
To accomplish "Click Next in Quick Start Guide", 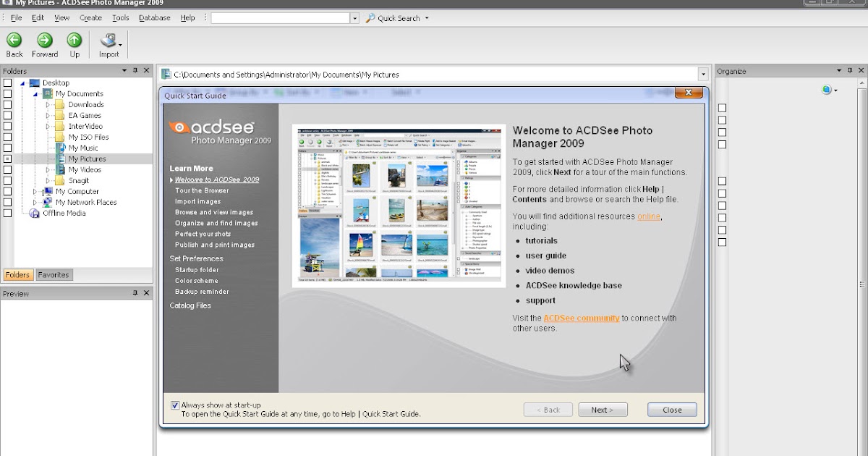I will 603,410.
